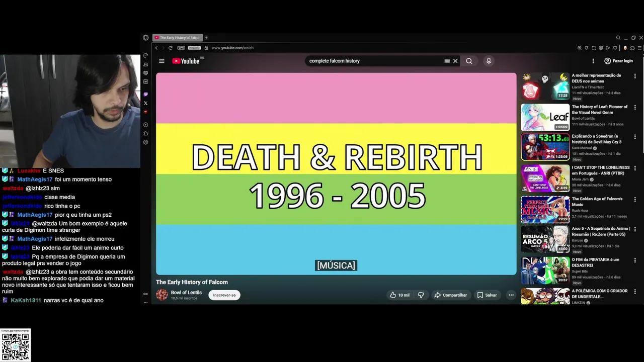Click the KaKah1811 chat username
This screenshot has height=362, width=644.
tap(26, 300)
